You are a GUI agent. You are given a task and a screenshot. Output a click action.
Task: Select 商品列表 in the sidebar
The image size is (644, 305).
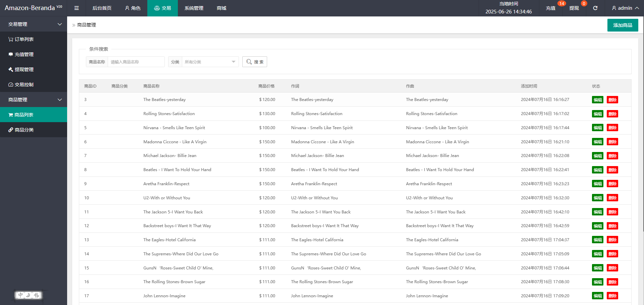point(34,115)
